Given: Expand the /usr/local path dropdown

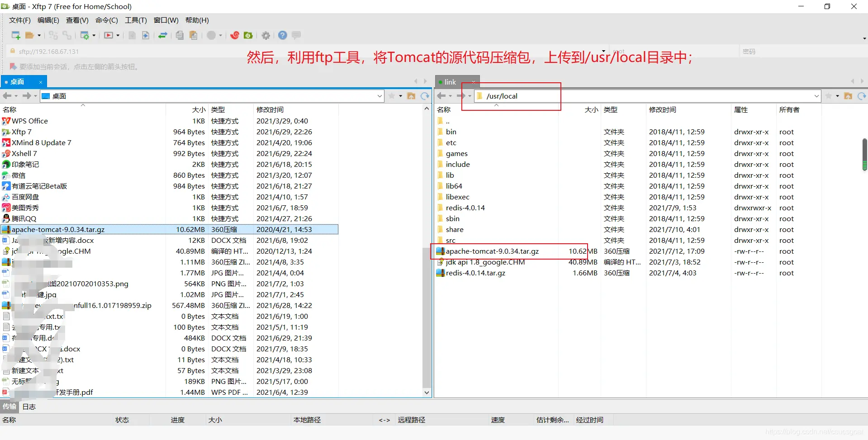Looking at the screenshot, I should 817,96.
